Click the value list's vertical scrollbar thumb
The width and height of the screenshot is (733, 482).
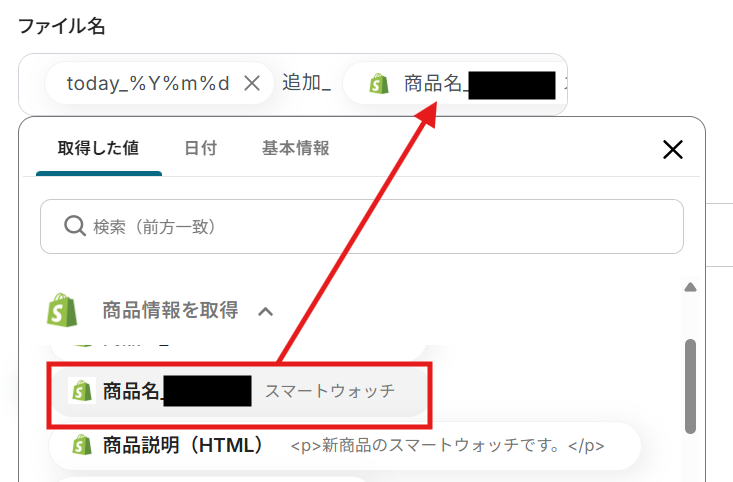pos(690,387)
